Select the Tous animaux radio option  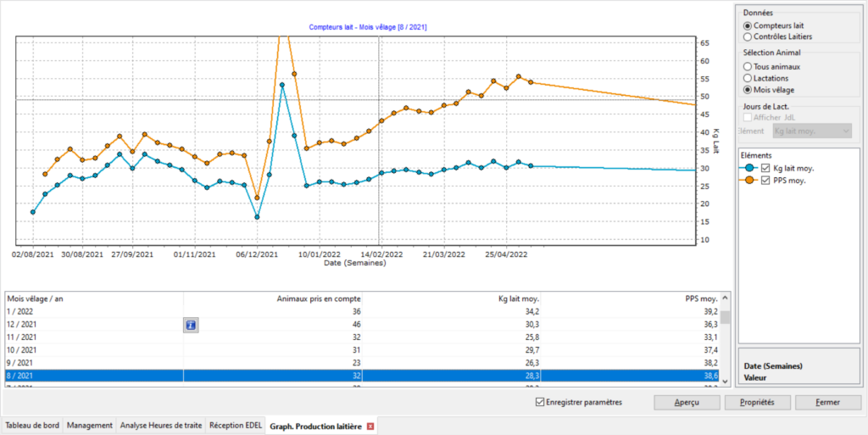tap(747, 66)
